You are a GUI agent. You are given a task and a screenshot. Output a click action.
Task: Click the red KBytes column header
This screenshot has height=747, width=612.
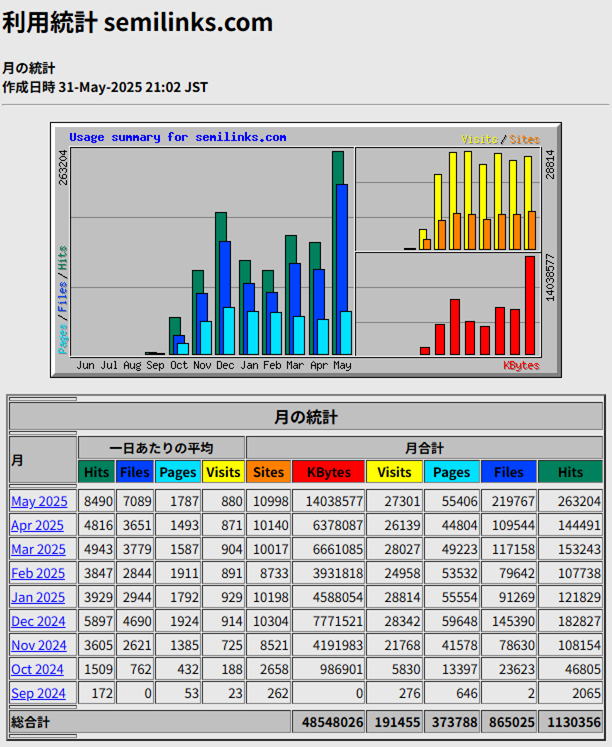[328, 472]
